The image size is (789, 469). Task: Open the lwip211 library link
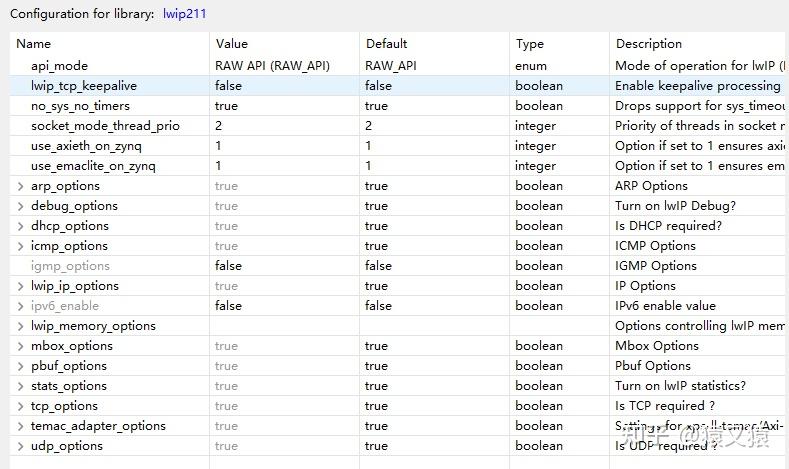point(184,14)
